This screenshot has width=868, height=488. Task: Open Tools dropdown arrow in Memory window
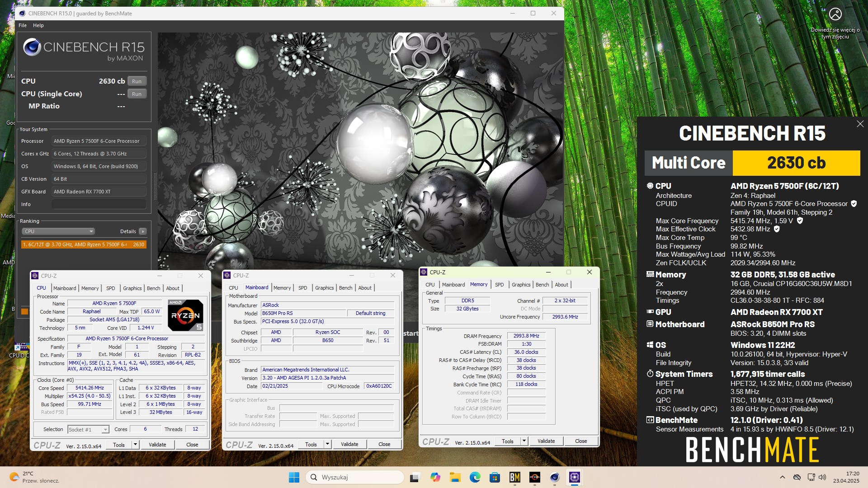pos(524,441)
